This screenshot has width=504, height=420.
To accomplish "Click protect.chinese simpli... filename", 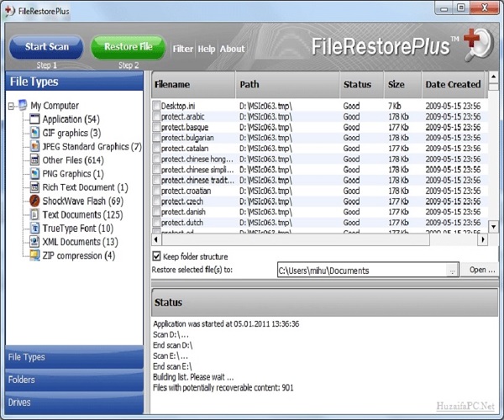I will 197,170.
